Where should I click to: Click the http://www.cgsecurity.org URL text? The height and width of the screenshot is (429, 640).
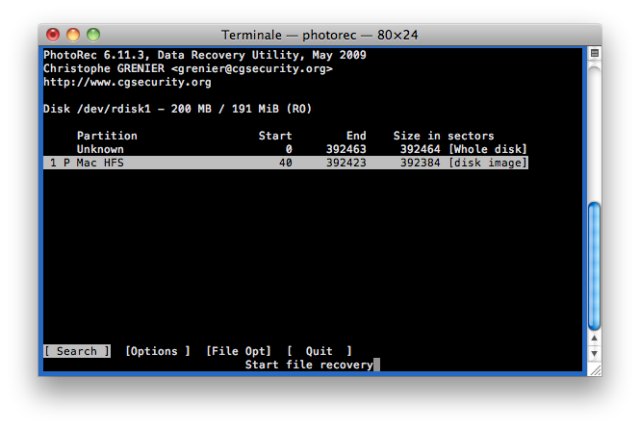coord(127,82)
